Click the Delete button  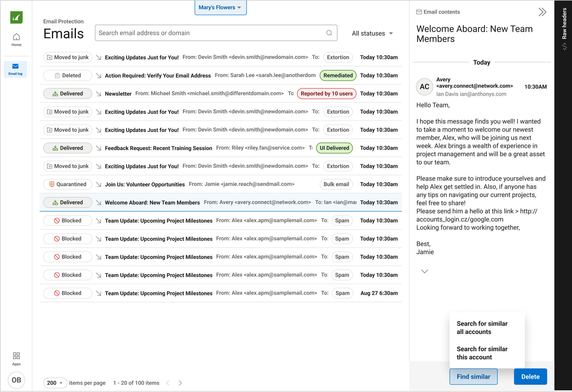(x=530, y=377)
